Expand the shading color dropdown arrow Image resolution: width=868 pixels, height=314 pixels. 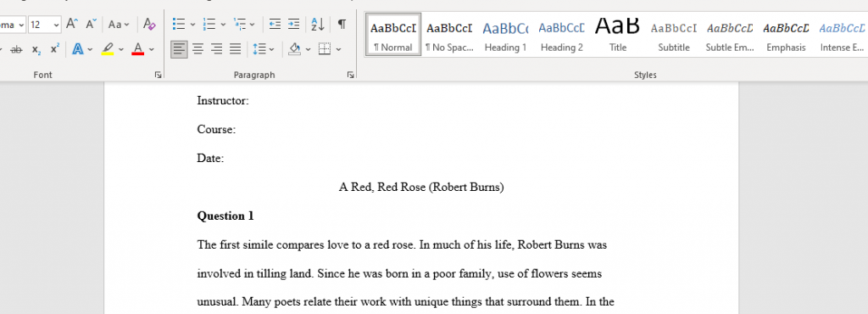coord(309,50)
